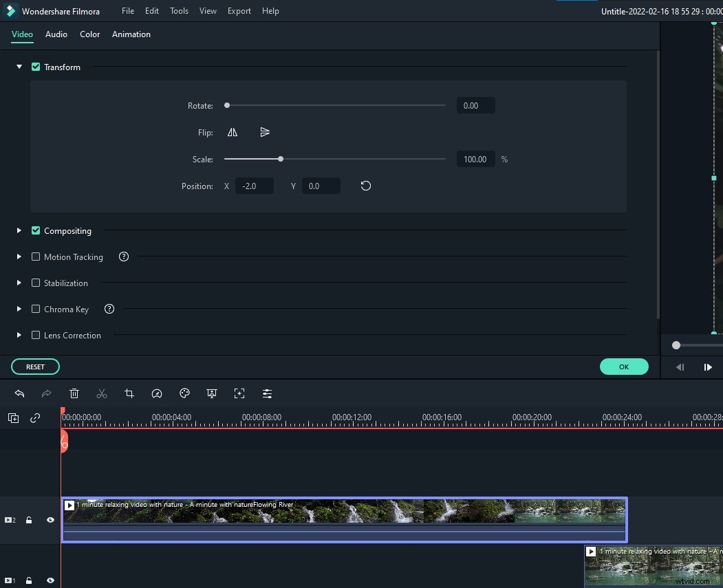This screenshot has height=588, width=723.
Task: Click the OK button
Action: click(623, 367)
